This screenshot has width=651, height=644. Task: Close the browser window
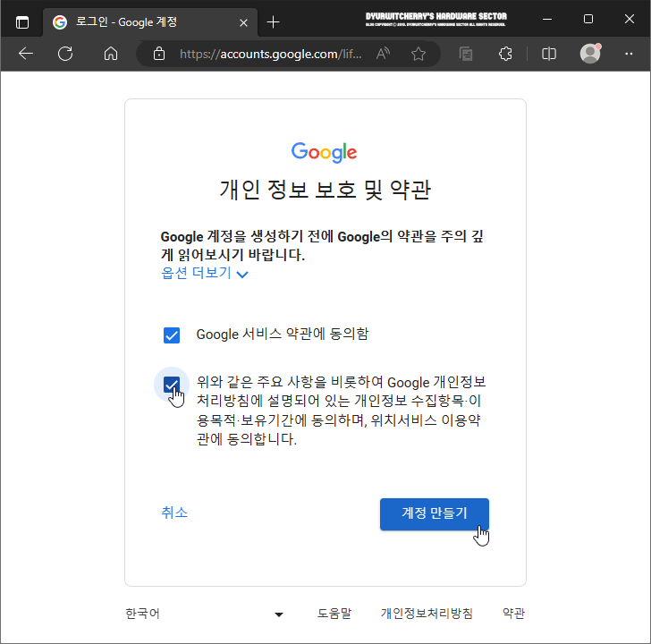(x=629, y=19)
